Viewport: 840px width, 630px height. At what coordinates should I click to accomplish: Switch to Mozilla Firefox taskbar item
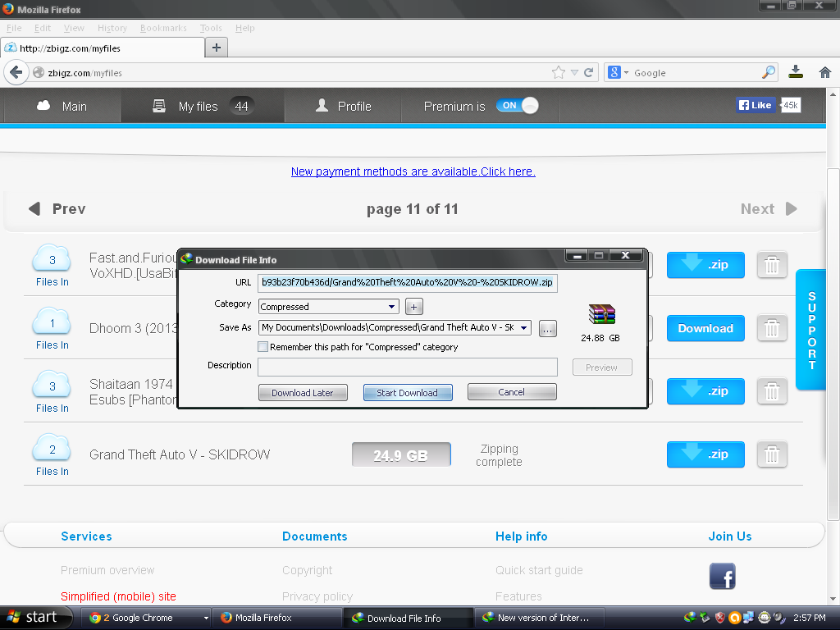tap(276, 618)
